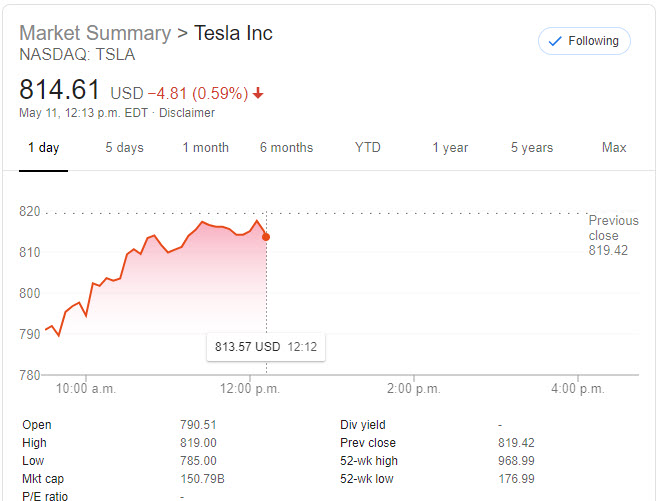
Task: Click the checkmark icon in Following
Action: click(554, 41)
